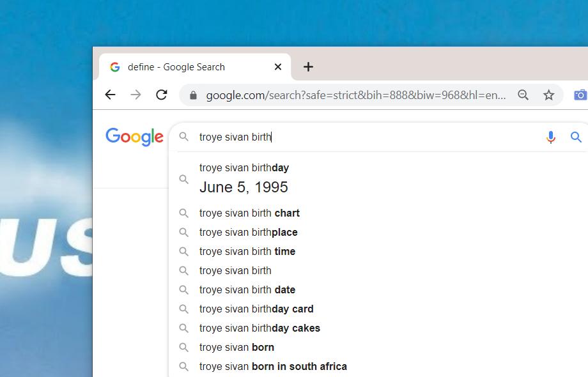Click the address bar URL

pos(355,95)
